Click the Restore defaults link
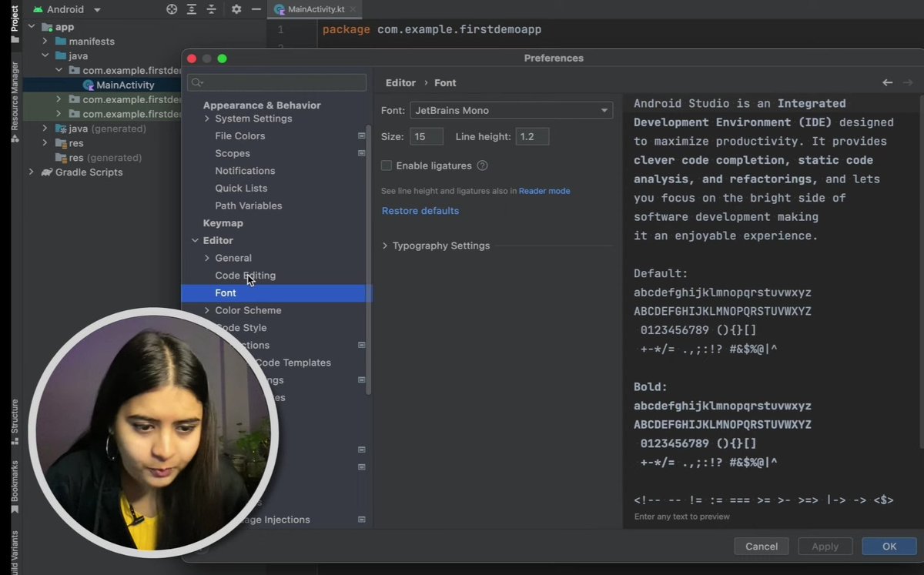This screenshot has height=575, width=924. [420, 211]
